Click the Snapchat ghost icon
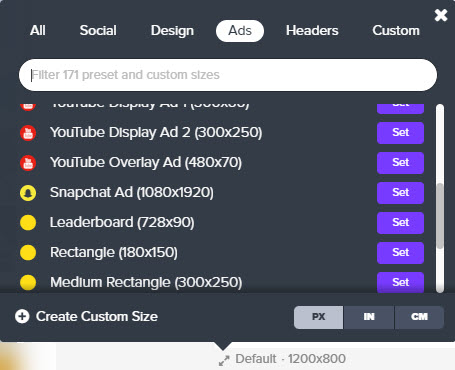The image size is (455, 370). (x=28, y=193)
